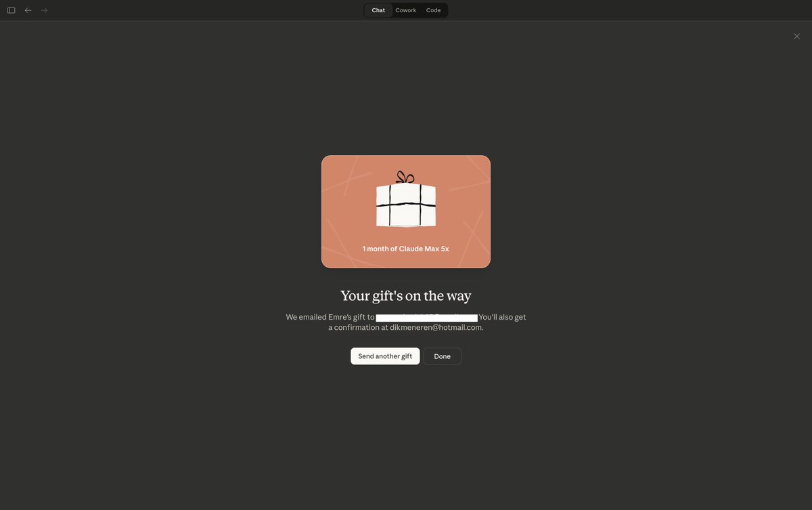Image resolution: width=812 pixels, height=510 pixels.
Task: Click the 'Your gift's on the way' heading
Action: click(406, 295)
